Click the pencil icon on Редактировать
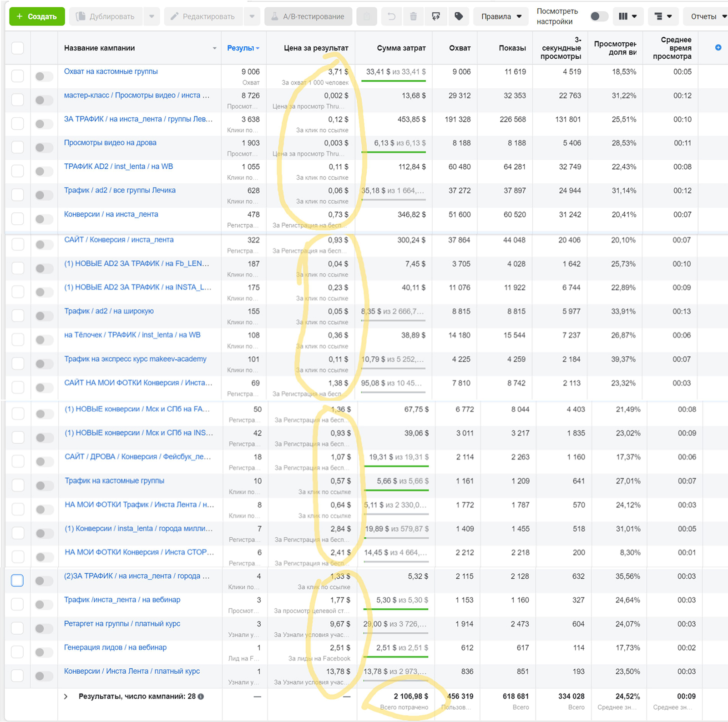 174,16
